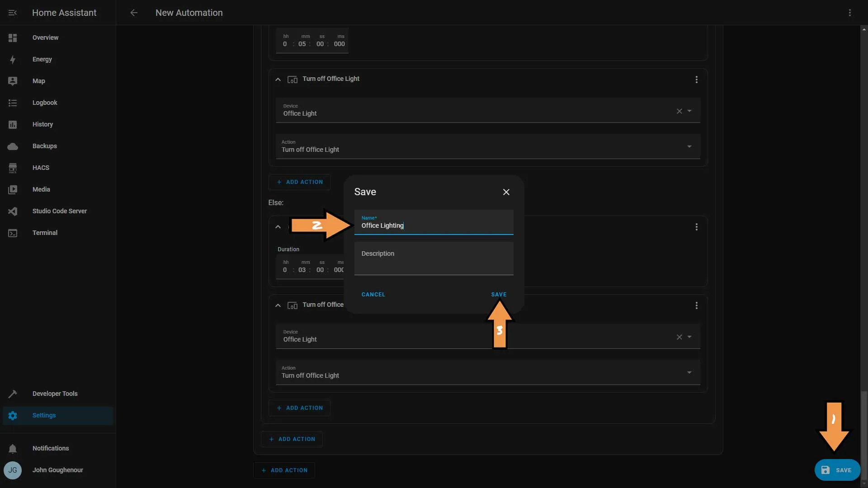Open the Map page
Image resolution: width=868 pixels, height=488 pixels.
point(58,81)
